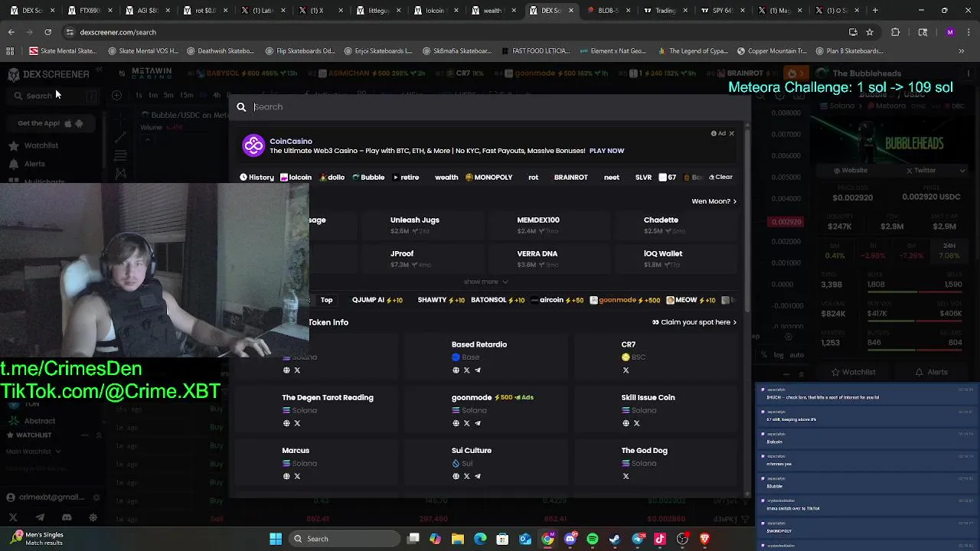This screenshot has width=980, height=551.
Task: Select Bubble from search history
Action: pyautogui.click(x=368, y=178)
